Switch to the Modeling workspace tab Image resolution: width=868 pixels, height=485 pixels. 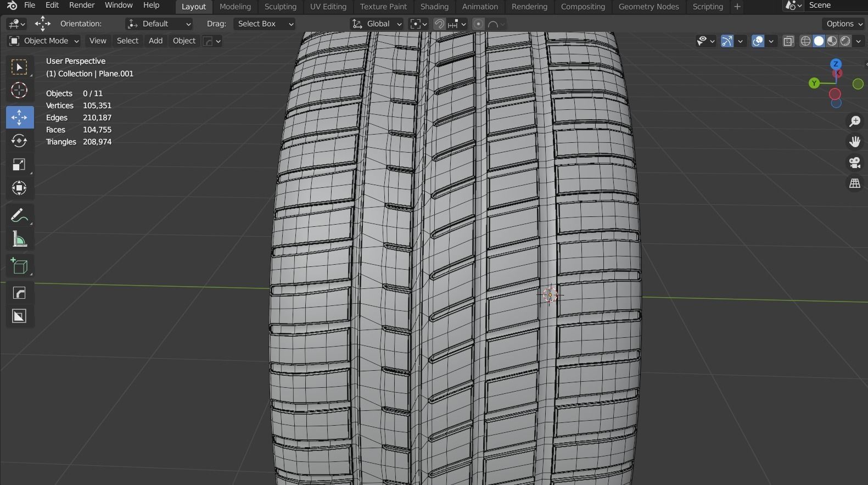235,7
